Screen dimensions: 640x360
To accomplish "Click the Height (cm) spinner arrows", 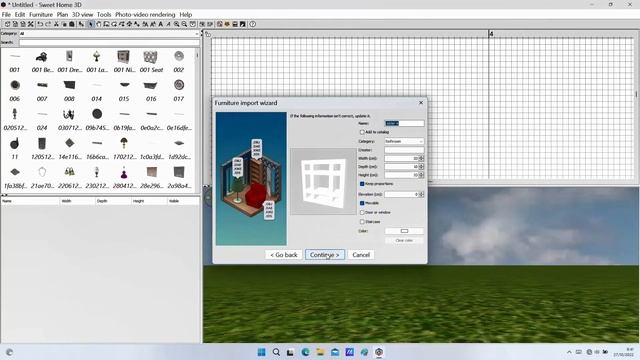I will point(421,175).
